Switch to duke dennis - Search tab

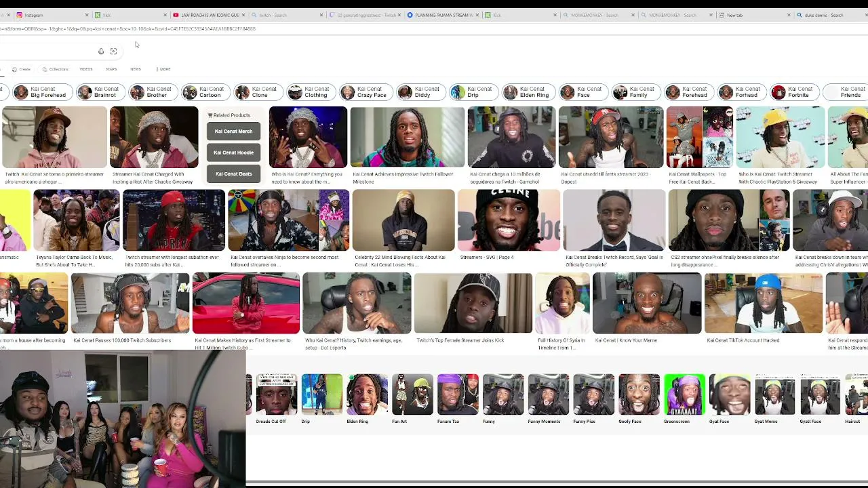[832, 15]
